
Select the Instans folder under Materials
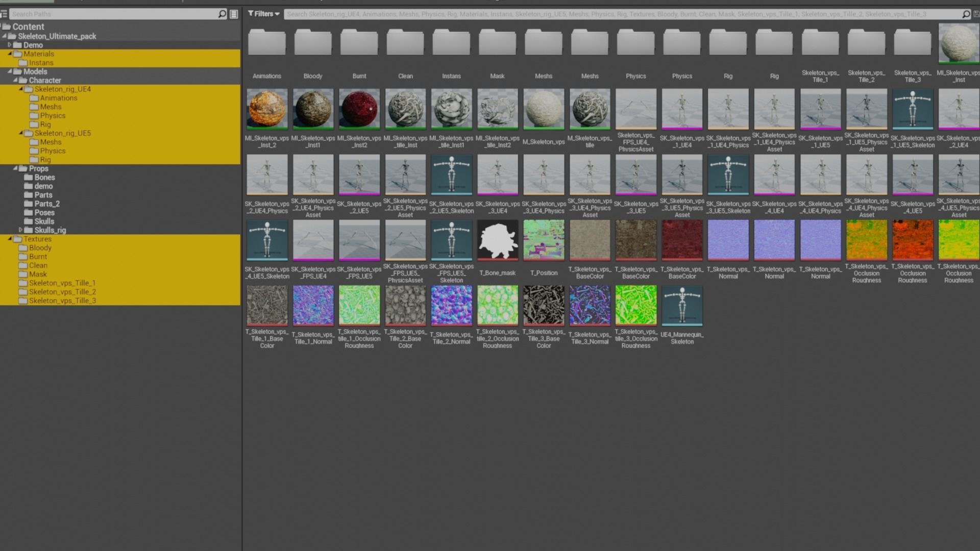pos(41,63)
